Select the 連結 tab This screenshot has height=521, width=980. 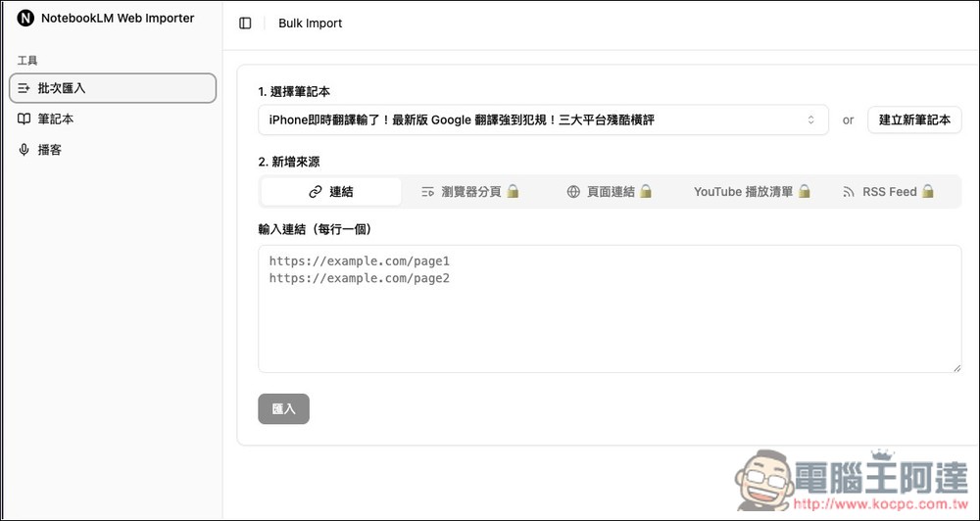pos(331,192)
